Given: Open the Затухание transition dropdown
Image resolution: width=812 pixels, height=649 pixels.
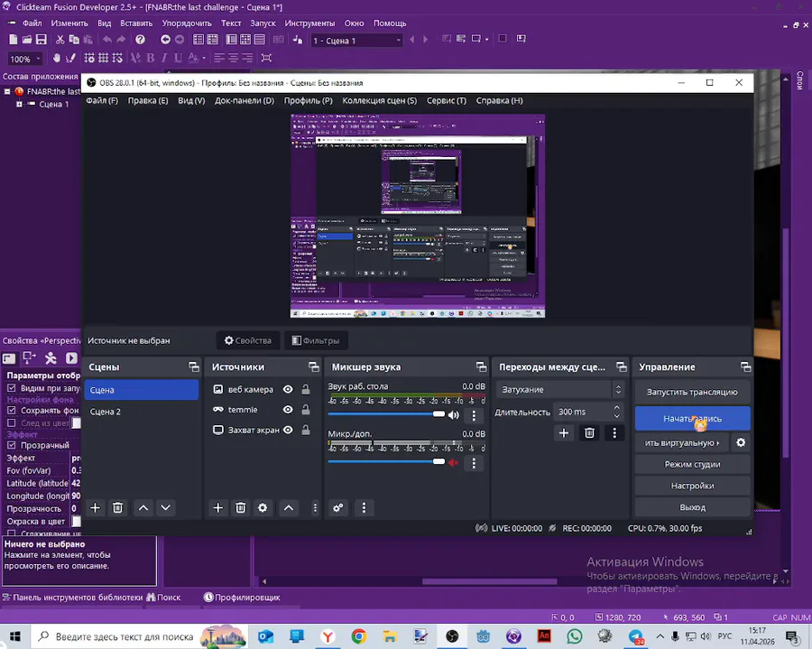Looking at the screenshot, I should [x=559, y=390].
